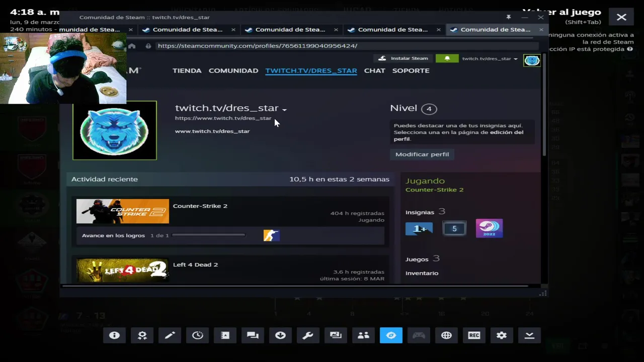
Task: Pin the browser window with the pushpin icon
Action: pyautogui.click(x=509, y=17)
